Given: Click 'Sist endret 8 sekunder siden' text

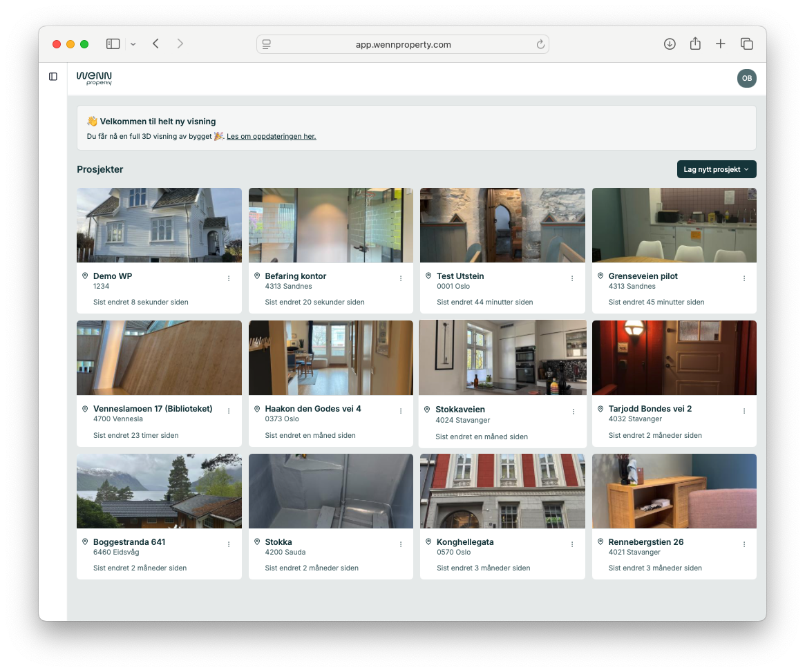Looking at the screenshot, I should [x=141, y=302].
